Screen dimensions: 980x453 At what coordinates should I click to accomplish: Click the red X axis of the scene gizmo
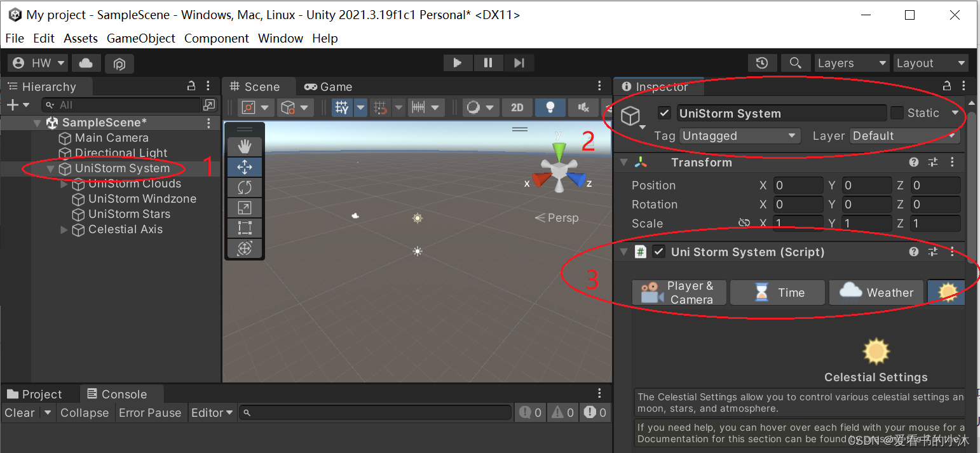[x=541, y=180]
